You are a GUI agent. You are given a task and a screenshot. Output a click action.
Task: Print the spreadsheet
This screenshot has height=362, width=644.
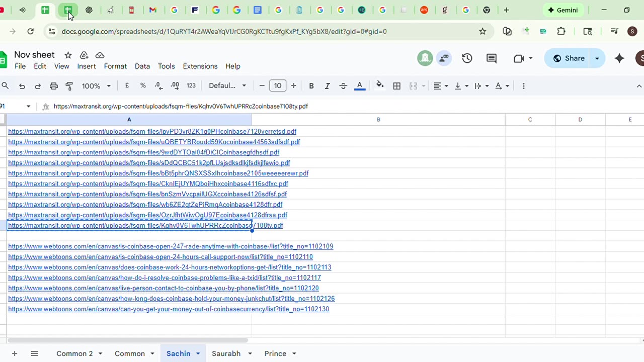[54, 86]
